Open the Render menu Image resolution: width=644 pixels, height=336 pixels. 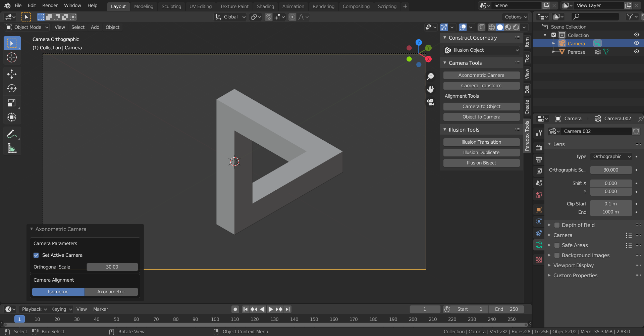(x=50, y=5)
